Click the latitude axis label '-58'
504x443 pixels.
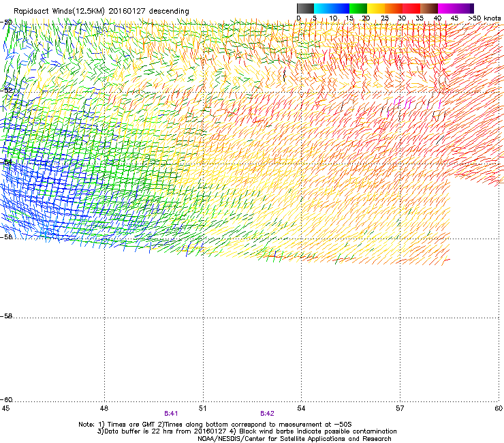[x=6, y=316]
